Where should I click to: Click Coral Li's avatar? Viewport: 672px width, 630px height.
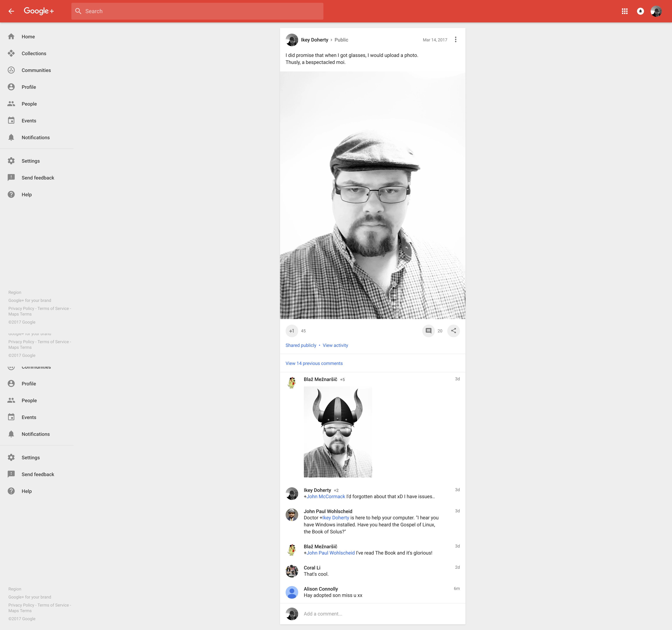pyautogui.click(x=292, y=571)
